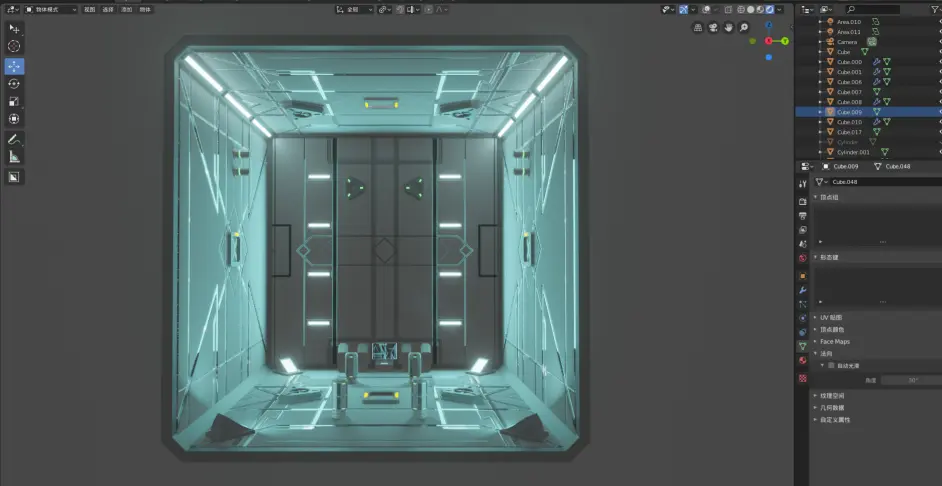
Task: Toggle proportional editing in viewport header
Action: (x=428, y=10)
